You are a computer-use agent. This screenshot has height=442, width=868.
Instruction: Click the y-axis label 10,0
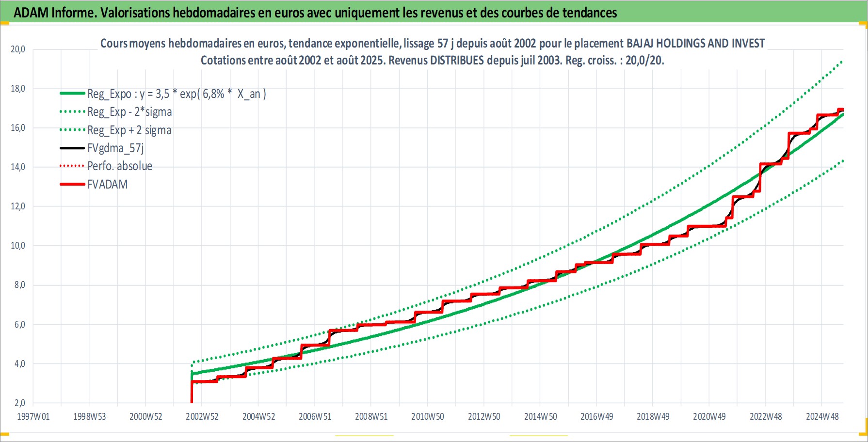18,246
